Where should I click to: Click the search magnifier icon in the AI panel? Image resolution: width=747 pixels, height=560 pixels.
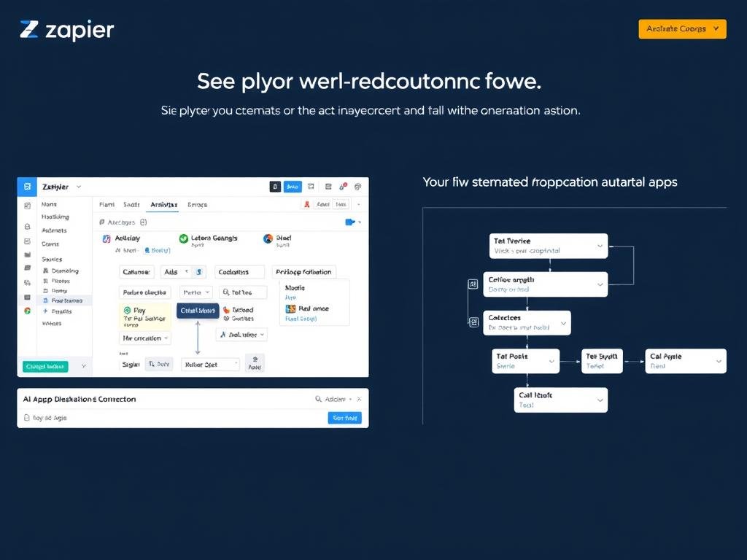tap(318, 399)
